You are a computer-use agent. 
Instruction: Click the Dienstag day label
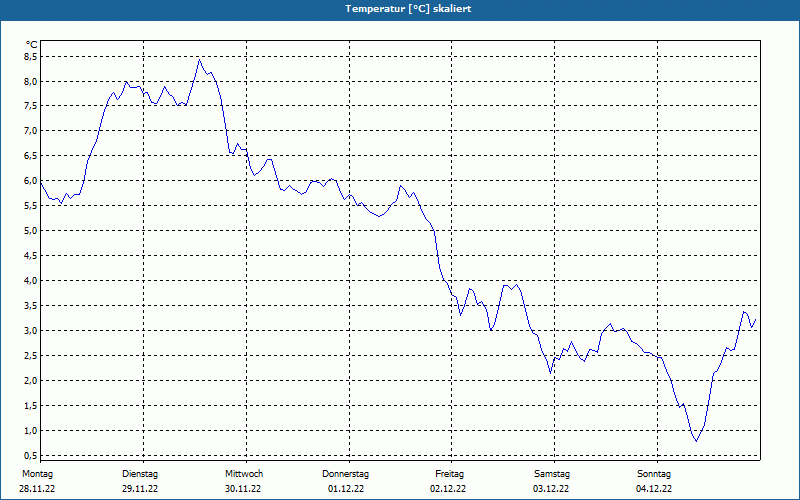(x=140, y=474)
